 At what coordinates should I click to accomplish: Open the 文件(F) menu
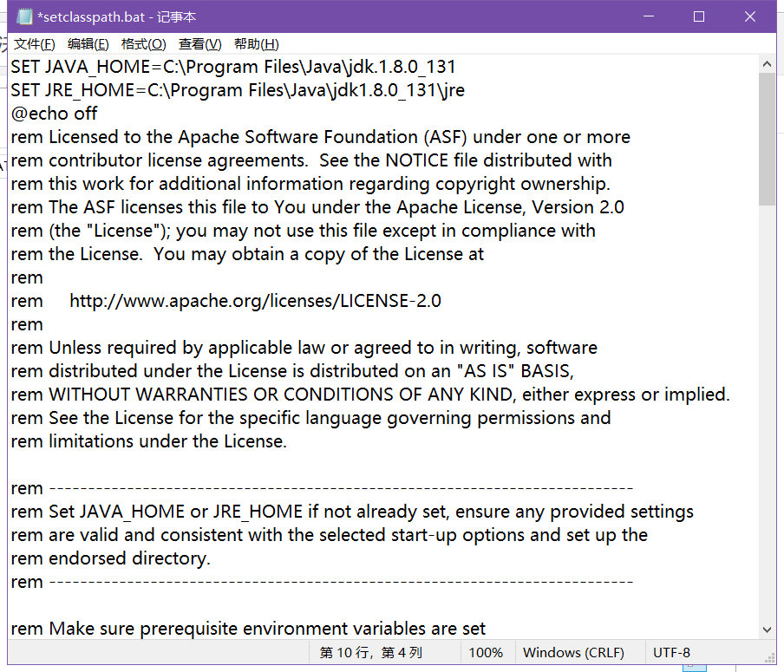(x=34, y=43)
